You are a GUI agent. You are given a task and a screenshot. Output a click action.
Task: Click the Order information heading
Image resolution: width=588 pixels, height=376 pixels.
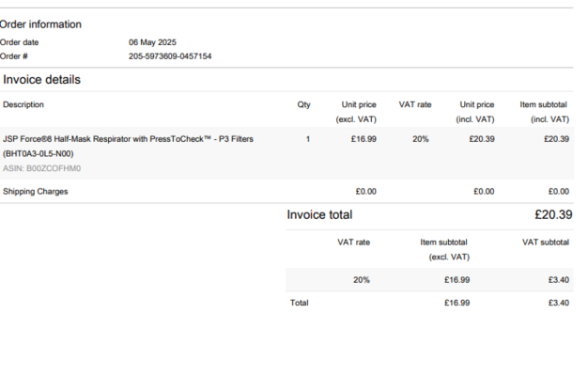pos(40,24)
